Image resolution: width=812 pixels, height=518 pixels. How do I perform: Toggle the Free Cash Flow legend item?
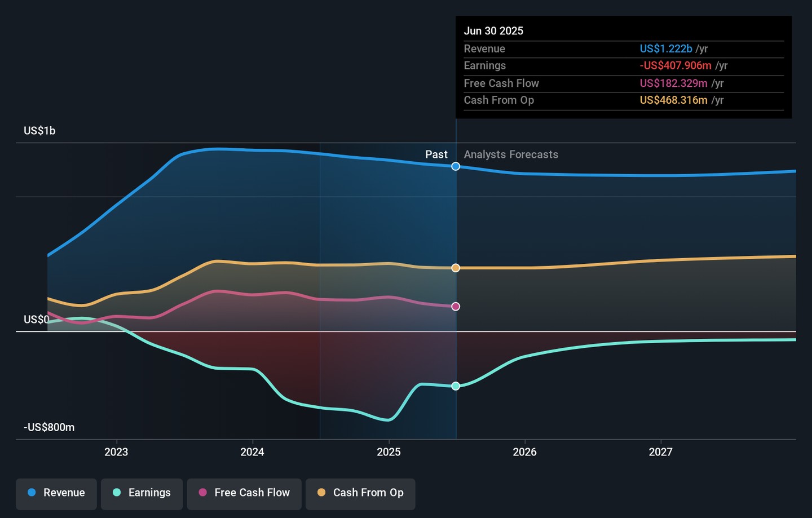tap(244, 493)
